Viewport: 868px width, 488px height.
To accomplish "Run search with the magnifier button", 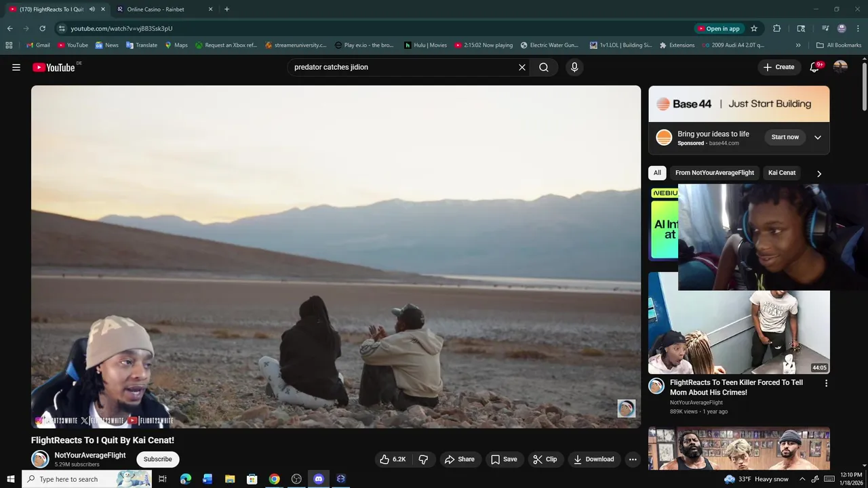I will [x=544, y=67].
